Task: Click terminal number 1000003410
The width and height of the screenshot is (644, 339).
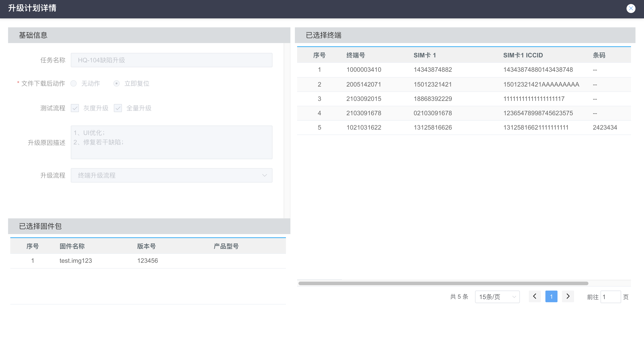Action: 364,70
